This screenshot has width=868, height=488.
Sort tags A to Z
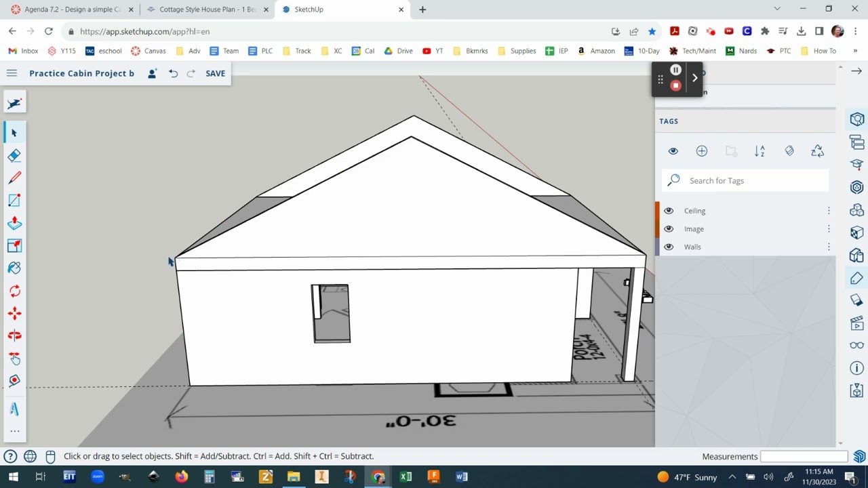(759, 151)
